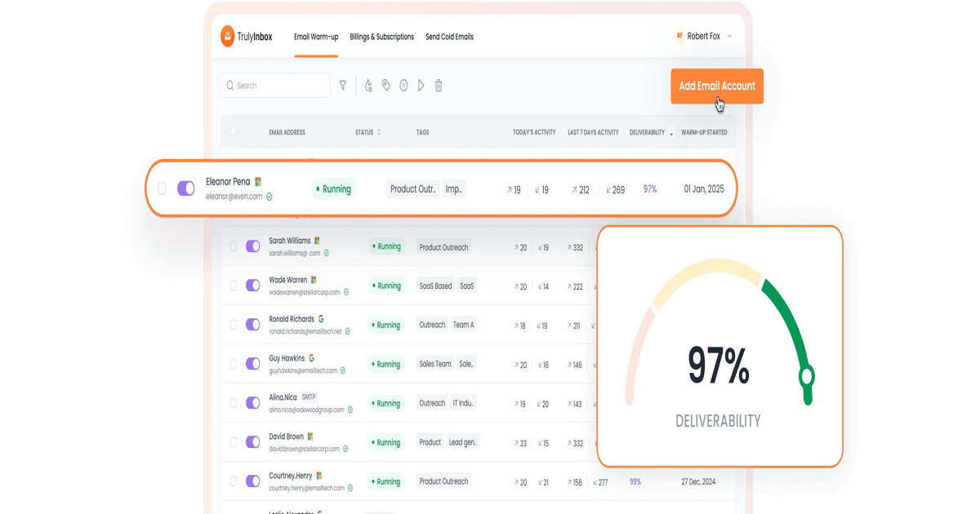Click the Add Email Account button
Image resolution: width=980 pixels, height=514 pixels.
point(717,86)
